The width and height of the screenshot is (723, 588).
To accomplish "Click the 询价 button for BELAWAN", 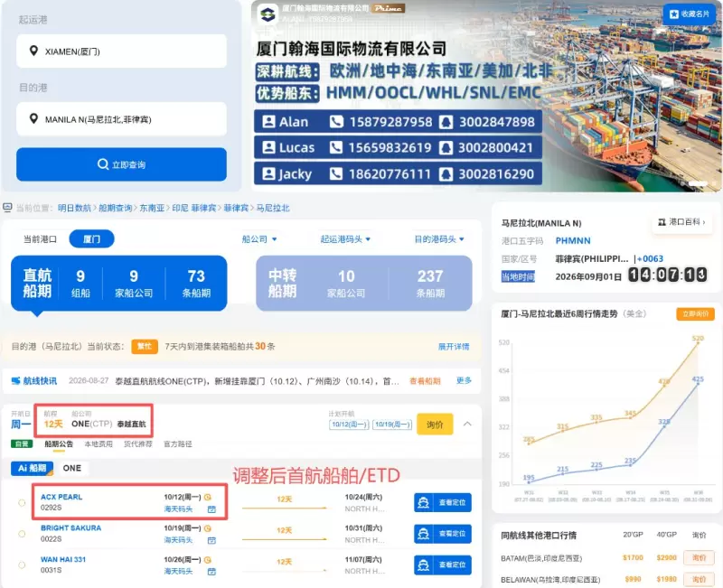I will [699, 579].
